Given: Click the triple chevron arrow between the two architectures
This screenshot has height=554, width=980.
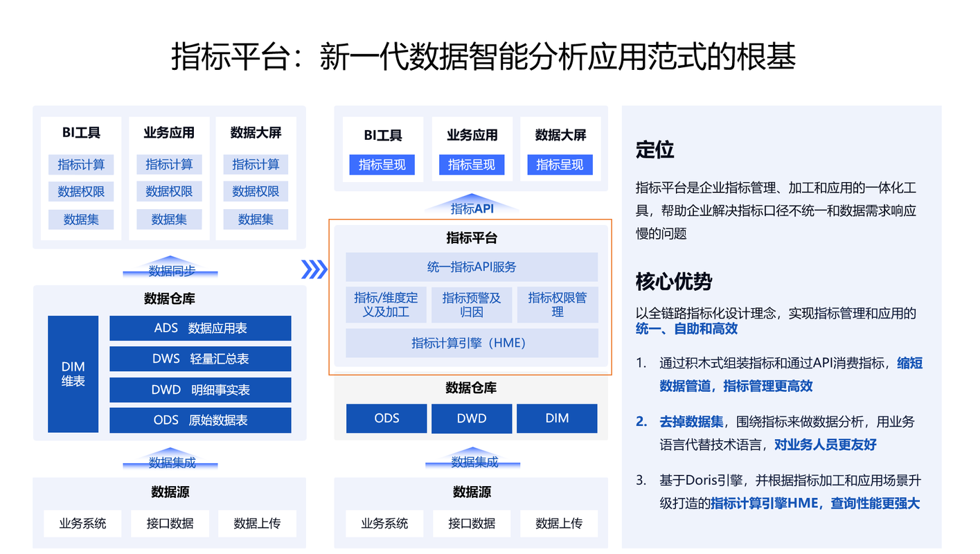Looking at the screenshot, I should point(314,269).
